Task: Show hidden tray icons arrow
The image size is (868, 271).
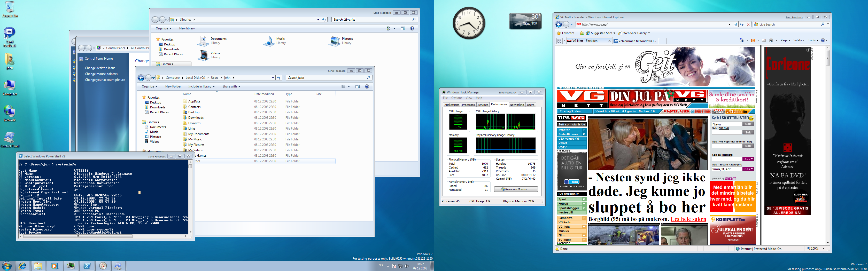Action: (x=388, y=266)
